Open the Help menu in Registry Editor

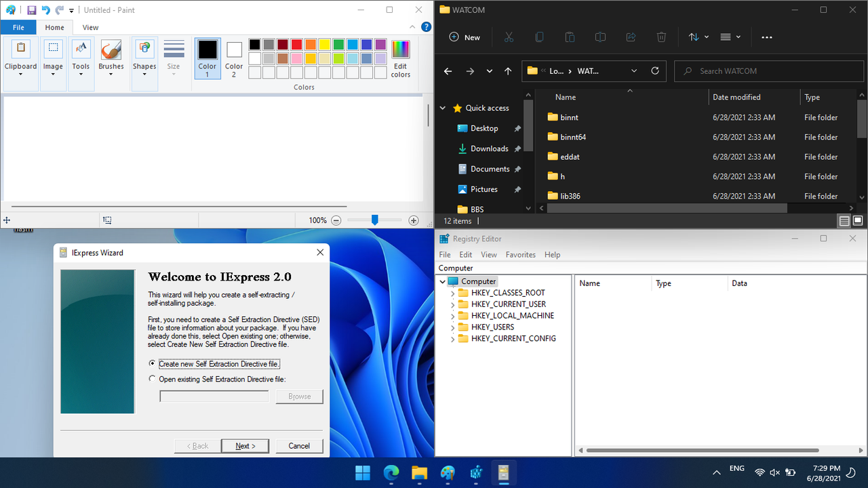click(553, 255)
